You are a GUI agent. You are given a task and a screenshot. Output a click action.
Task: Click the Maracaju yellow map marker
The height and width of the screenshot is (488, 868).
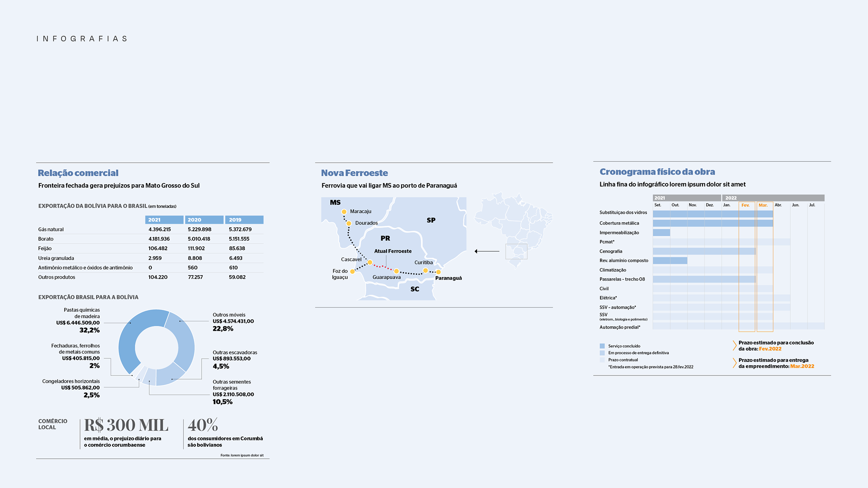pyautogui.click(x=344, y=211)
